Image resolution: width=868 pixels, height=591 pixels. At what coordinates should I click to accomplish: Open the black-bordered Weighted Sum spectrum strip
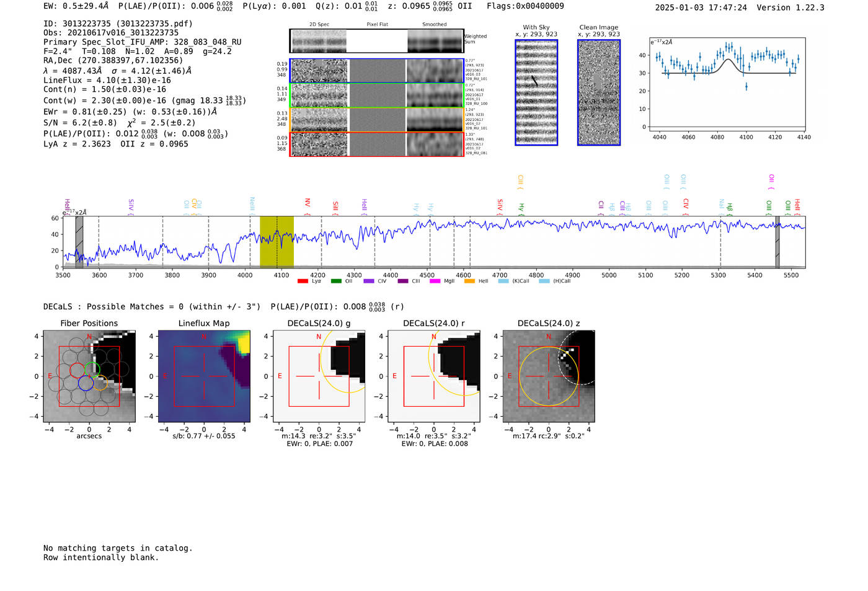pos(377,41)
